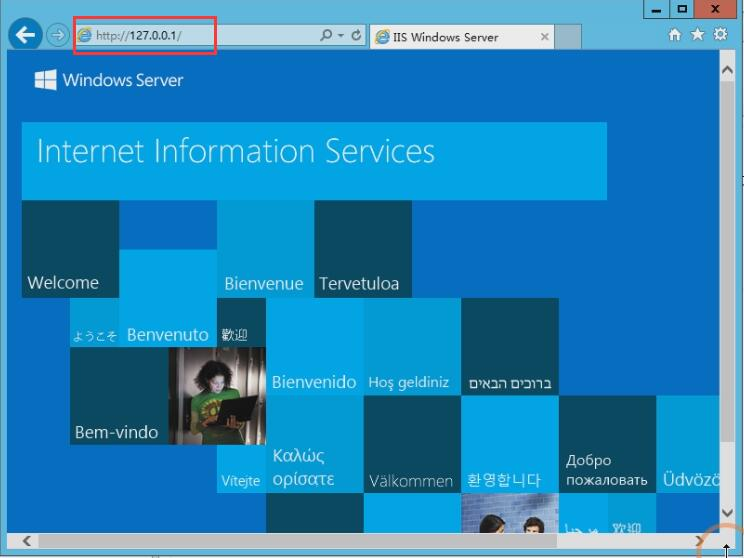Minimize the Internet Explorer window
The height and width of the screenshot is (558, 744).
point(657,9)
